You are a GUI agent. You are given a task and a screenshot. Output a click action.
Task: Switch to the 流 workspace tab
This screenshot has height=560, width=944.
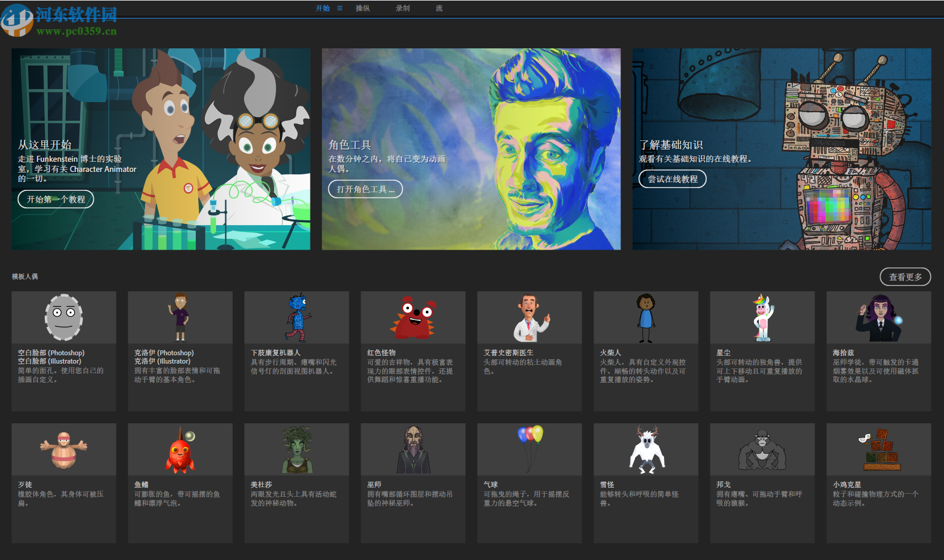pyautogui.click(x=439, y=8)
